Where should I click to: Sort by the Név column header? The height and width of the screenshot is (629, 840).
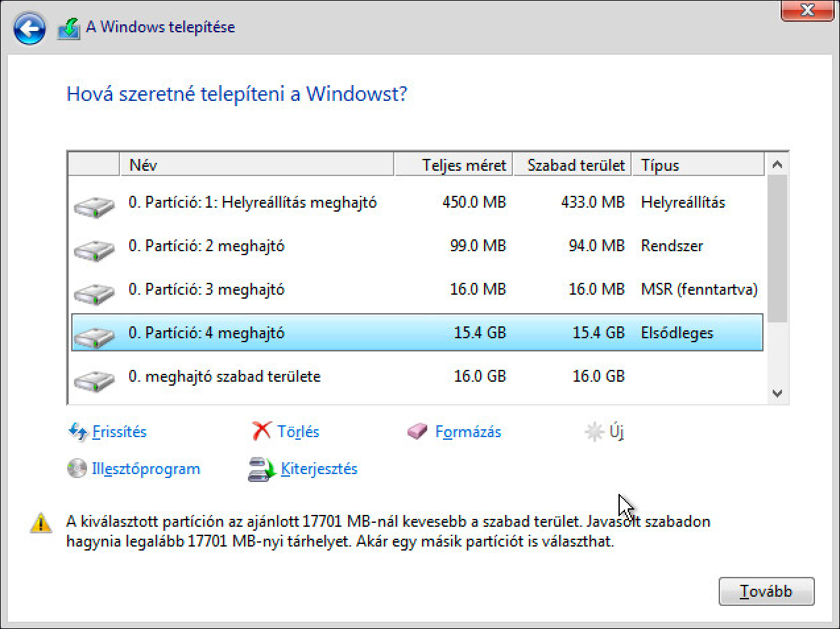257,165
